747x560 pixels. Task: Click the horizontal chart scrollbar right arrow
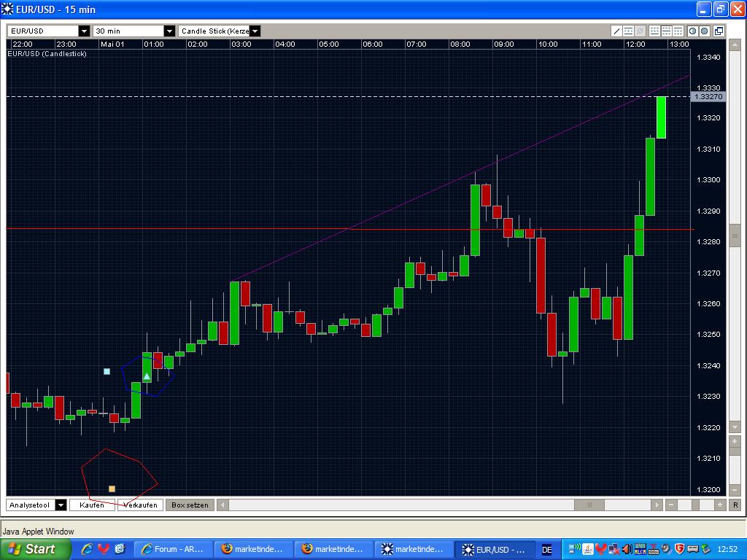click(x=655, y=505)
